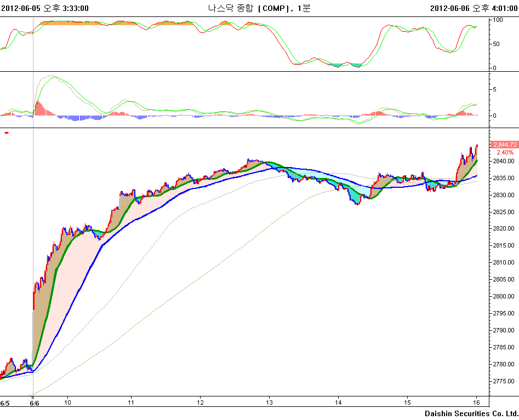The width and height of the screenshot is (519, 420).
Task: Click the 2.40% change label
Action: tap(505, 152)
